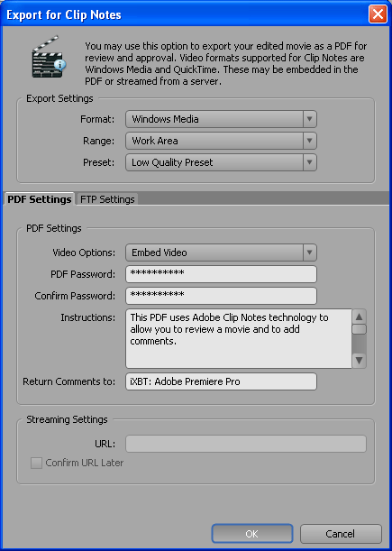Image resolution: width=392 pixels, height=551 pixels.
Task: Open the Windows Media format dropdown
Action: point(221,119)
